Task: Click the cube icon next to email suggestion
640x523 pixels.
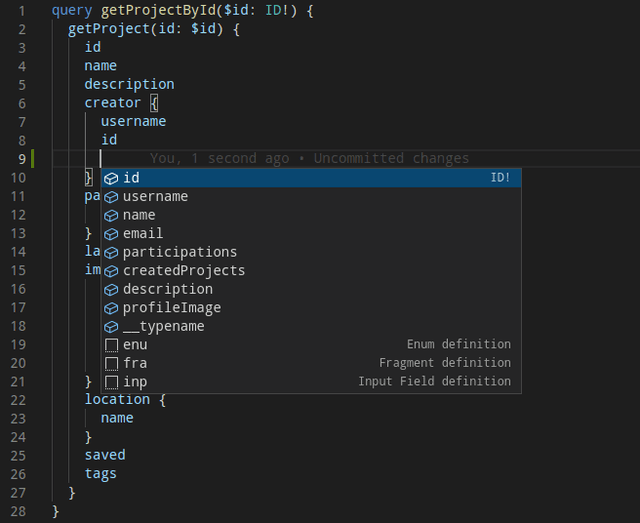Action: [111, 234]
